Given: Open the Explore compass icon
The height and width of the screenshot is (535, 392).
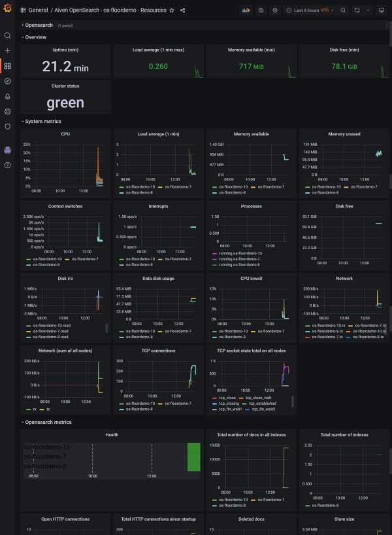Looking at the screenshot, I should [7, 81].
